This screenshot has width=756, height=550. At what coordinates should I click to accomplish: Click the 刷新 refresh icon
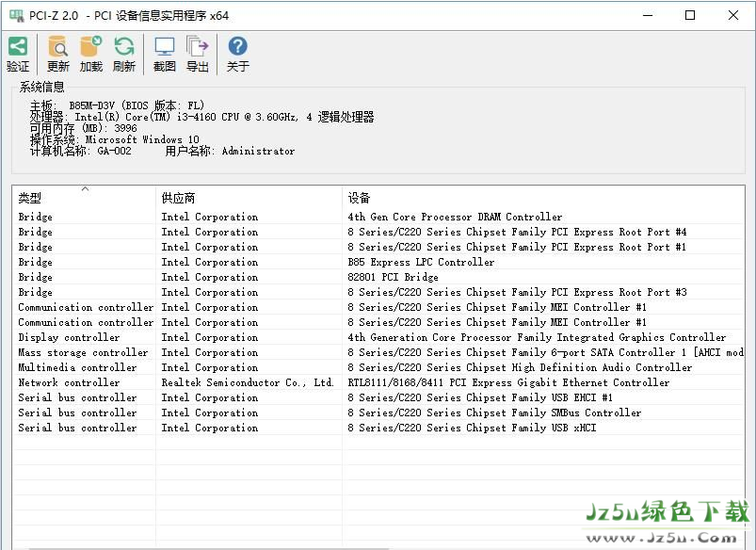124,47
